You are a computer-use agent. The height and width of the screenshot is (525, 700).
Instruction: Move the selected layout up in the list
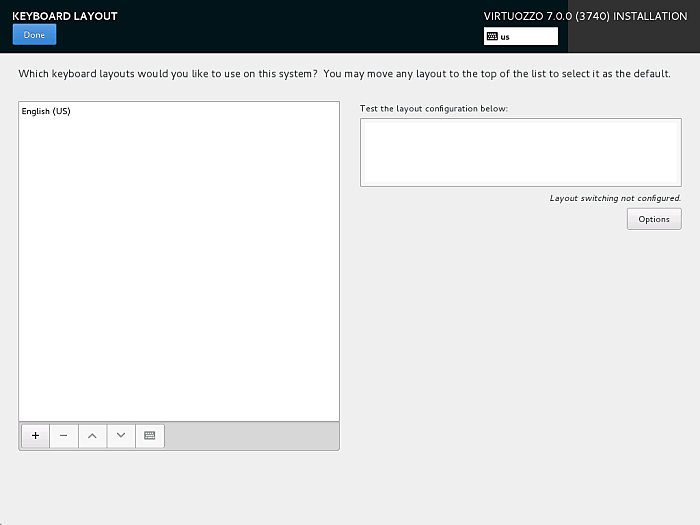pyautogui.click(x=92, y=436)
